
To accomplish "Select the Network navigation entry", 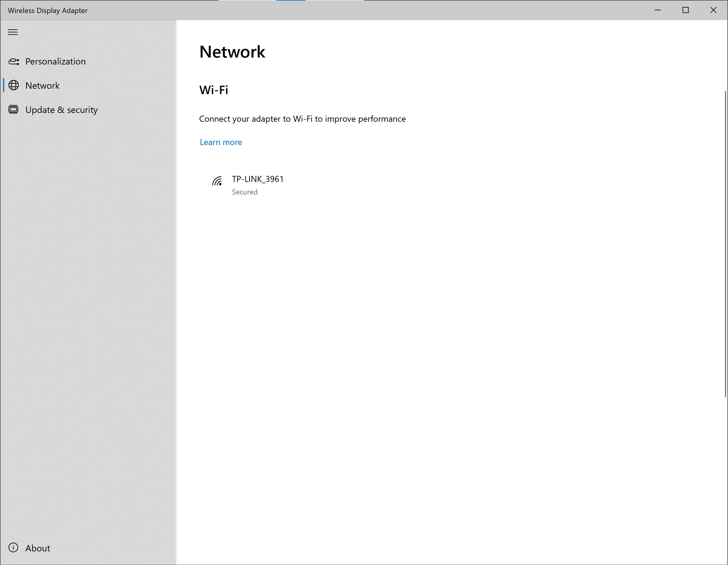I will click(43, 85).
